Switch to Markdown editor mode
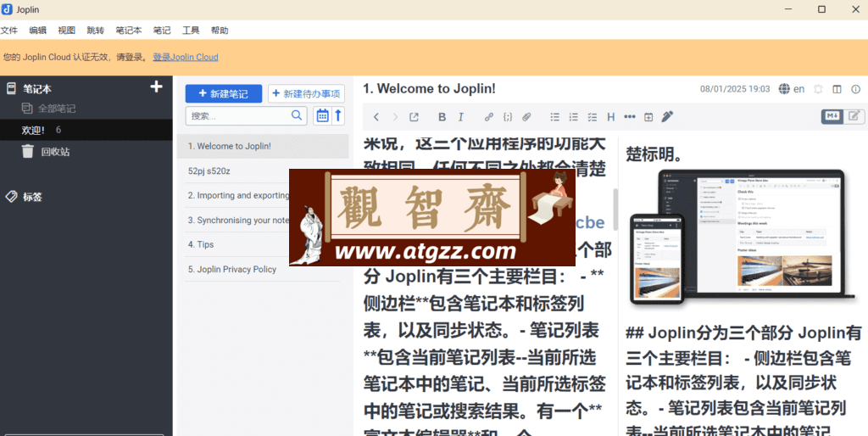The width and height of the screenshot is (868, 436). [x=832, y=116]
